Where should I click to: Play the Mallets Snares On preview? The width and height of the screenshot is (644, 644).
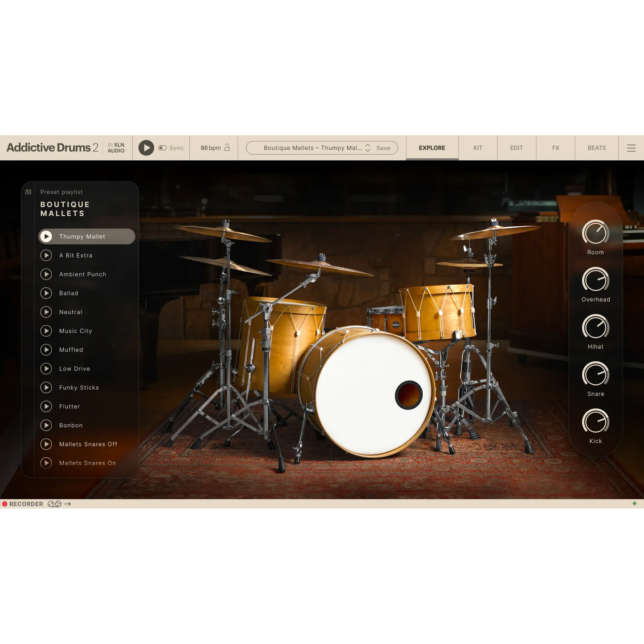point(46,463)
